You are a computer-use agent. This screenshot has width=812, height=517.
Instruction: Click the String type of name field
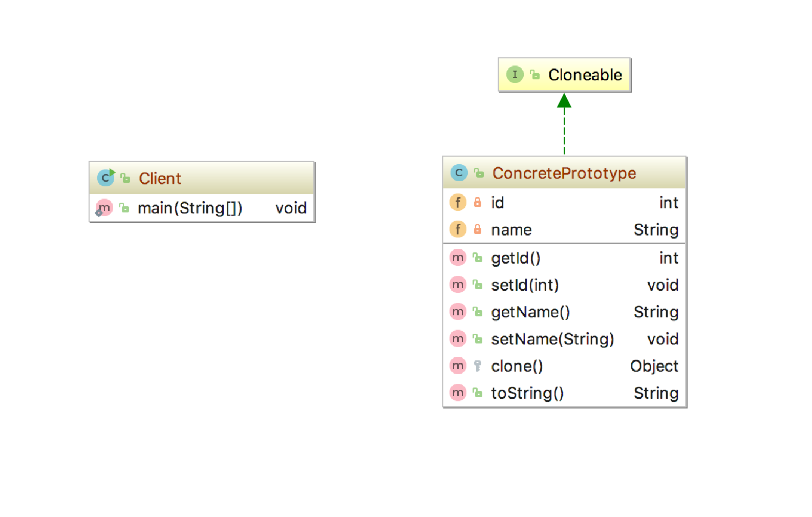pos(656,230)
